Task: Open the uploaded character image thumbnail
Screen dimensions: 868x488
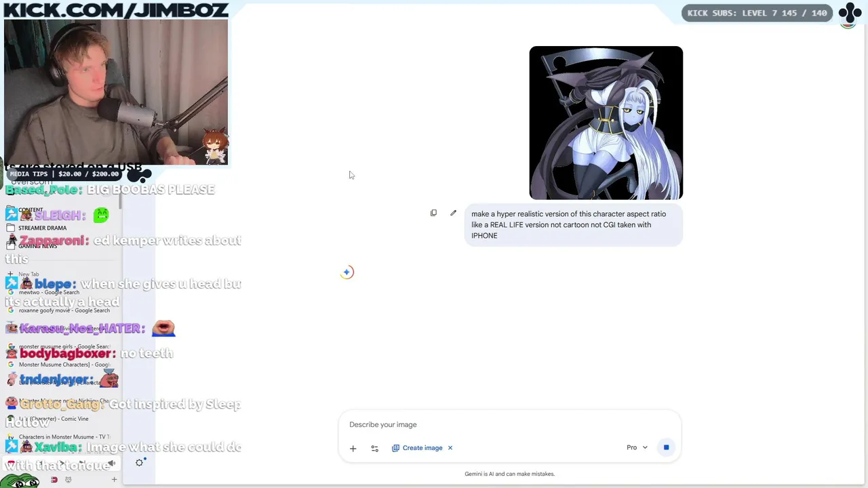Action: pos(606,123)
